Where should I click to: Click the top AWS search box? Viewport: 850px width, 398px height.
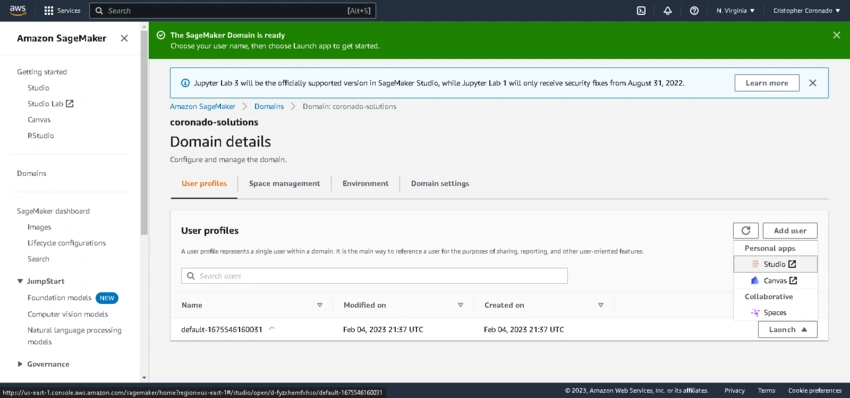232,10
